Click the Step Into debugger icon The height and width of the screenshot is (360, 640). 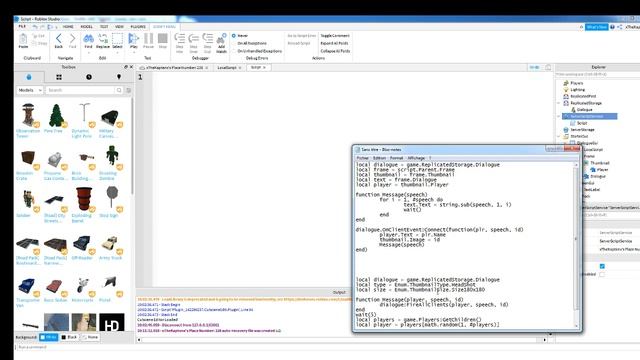click(180, 39)
